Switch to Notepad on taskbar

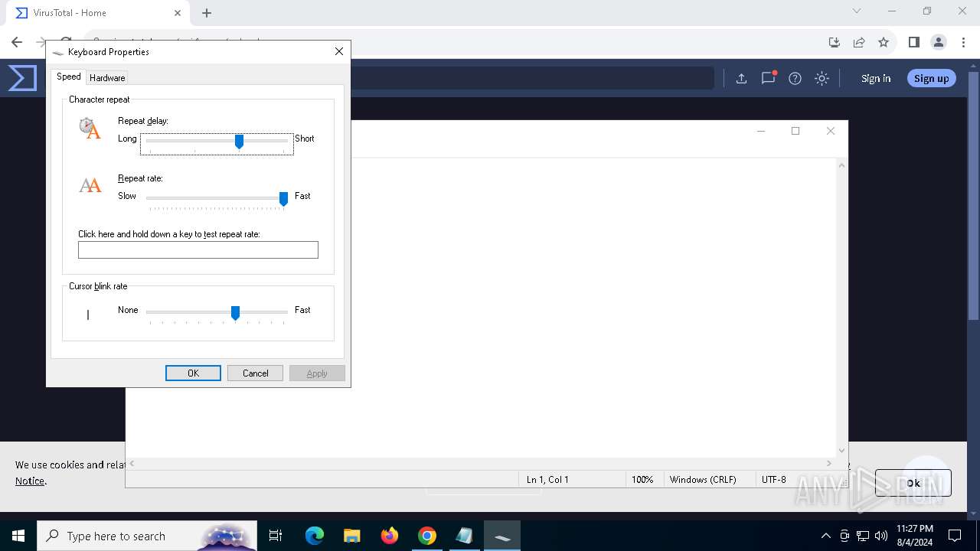pyautogui.click(x=465, y=536)
